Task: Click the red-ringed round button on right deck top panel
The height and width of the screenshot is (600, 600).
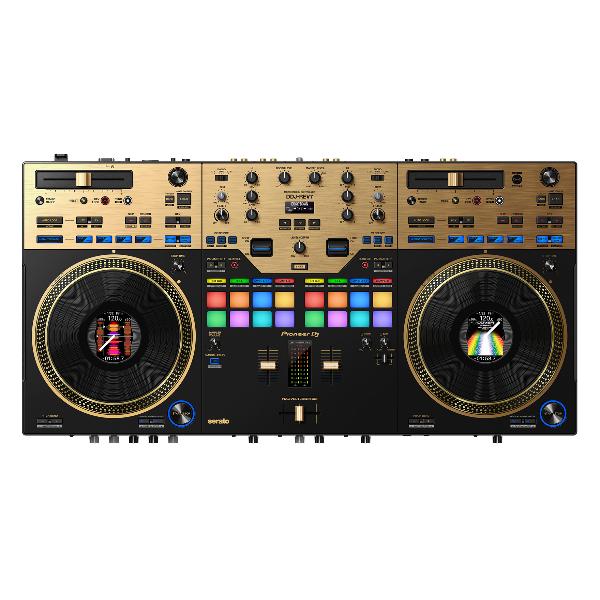Action: click(477, 200)
